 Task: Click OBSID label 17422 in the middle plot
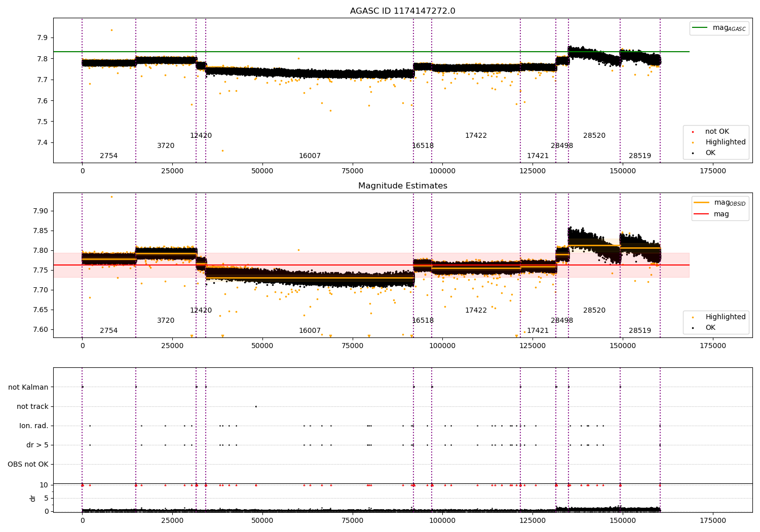(476, 311)
